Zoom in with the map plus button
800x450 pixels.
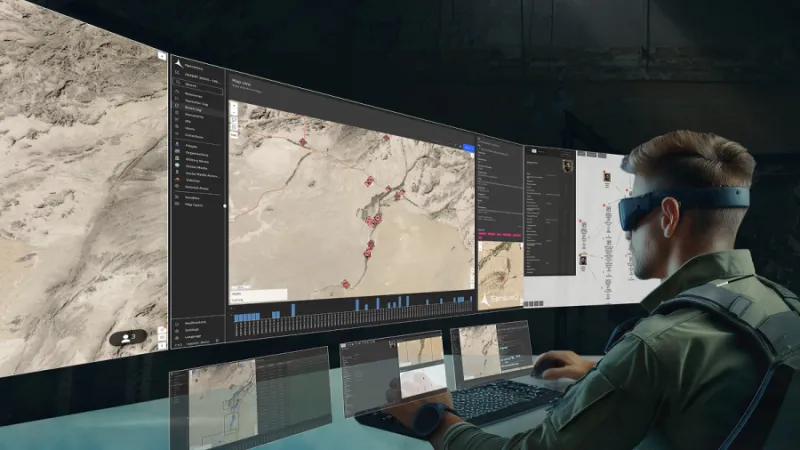click(x=234, y=106)
